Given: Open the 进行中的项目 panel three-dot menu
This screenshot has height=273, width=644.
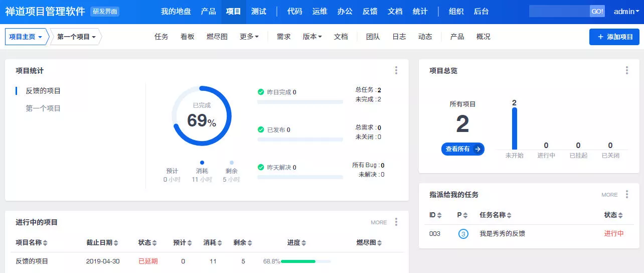Looking at the screenshot, I should 396,222.
